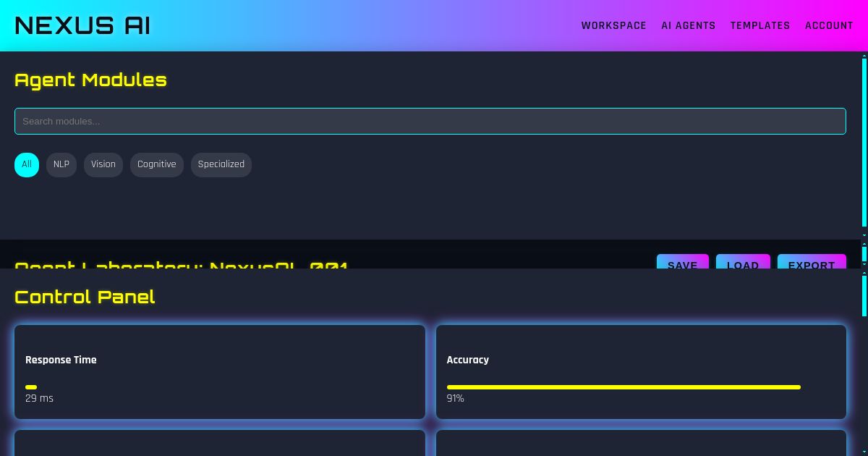Enable the NLP module filter

(61, 164)
